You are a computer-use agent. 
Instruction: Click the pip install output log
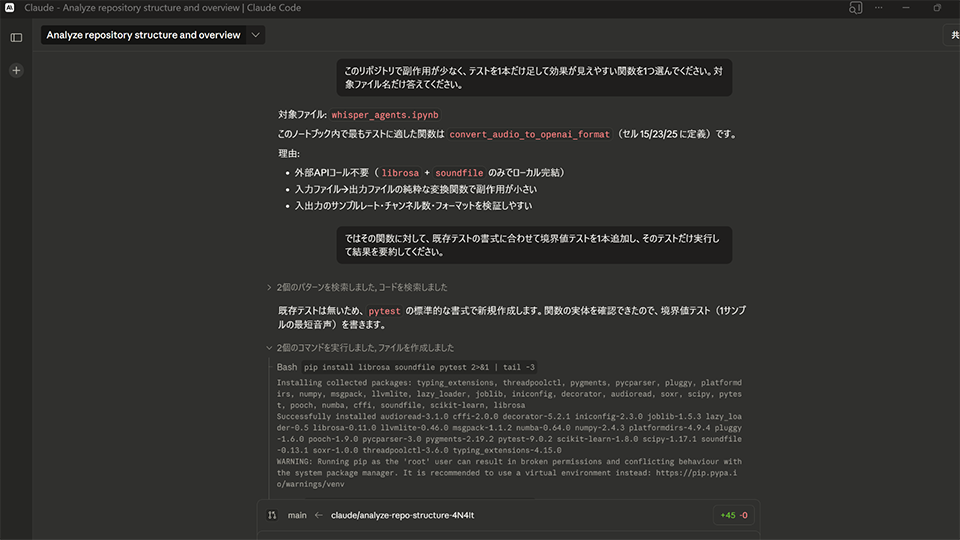pyautogui.click(x=509, y=433)
